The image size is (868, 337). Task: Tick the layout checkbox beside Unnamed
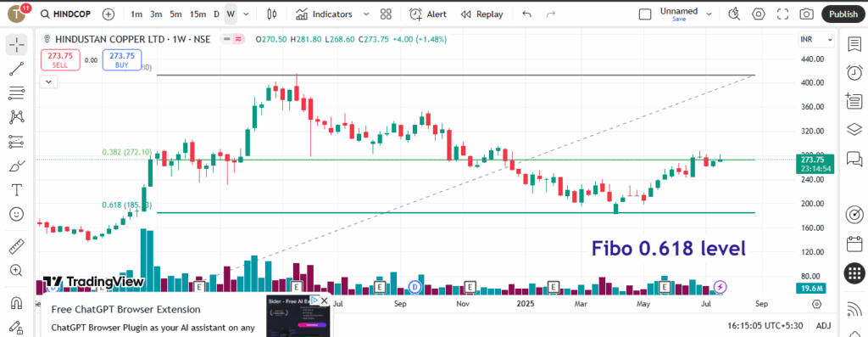click(645, 14)
